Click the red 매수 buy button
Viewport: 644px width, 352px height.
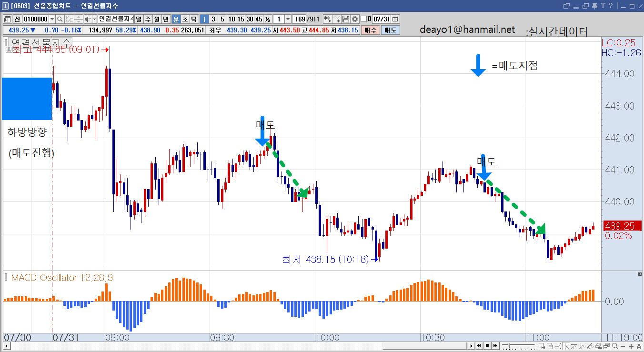pos(370,30)
